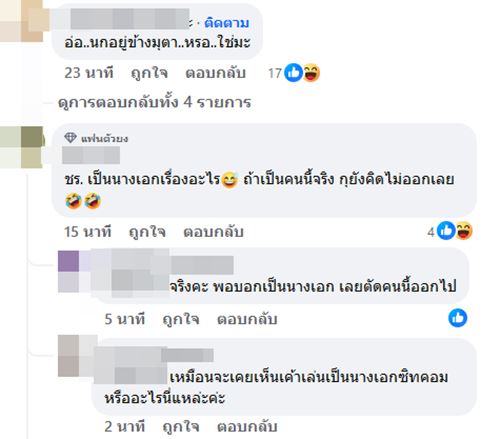
Task: Click ถูกใจ under the 5-minute reply
Action: coord(181,319)
